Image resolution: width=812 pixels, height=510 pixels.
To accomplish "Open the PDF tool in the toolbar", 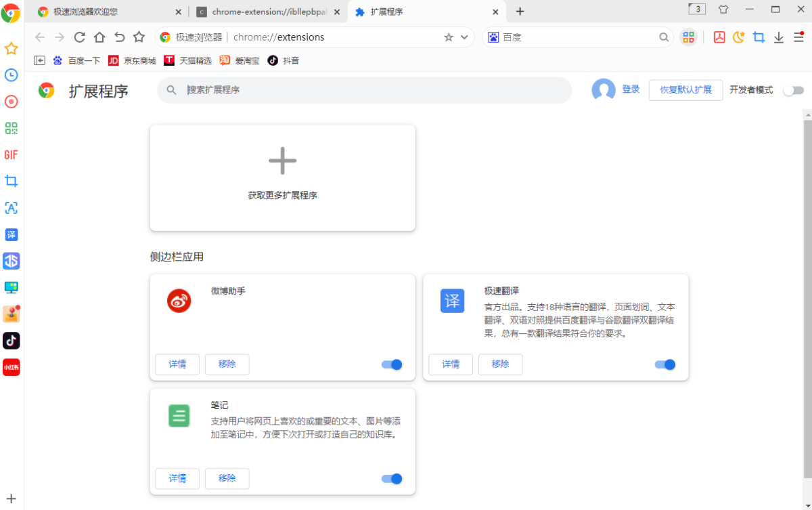I will 719,37.
